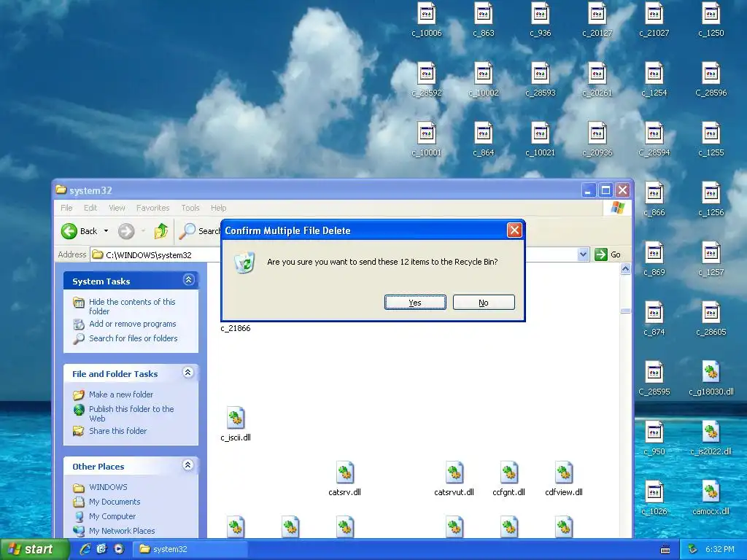Select c_is2022.dll icon on desktop
This screenshot has width=747, height=560.
711,432
